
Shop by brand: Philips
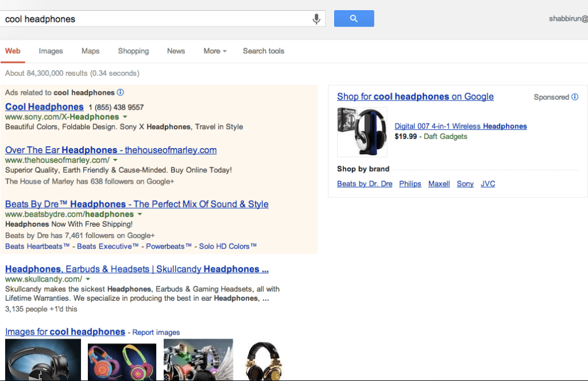click(410, 184)
